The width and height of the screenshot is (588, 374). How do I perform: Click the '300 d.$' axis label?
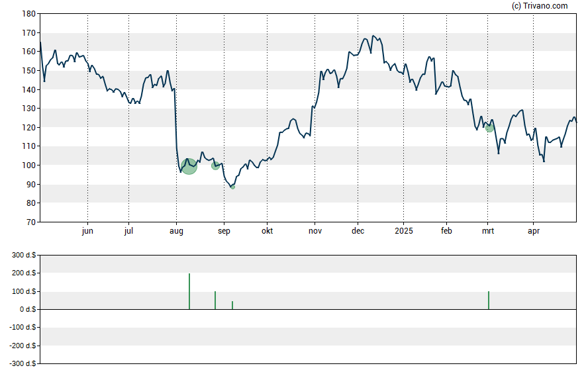tap(24, 256)
